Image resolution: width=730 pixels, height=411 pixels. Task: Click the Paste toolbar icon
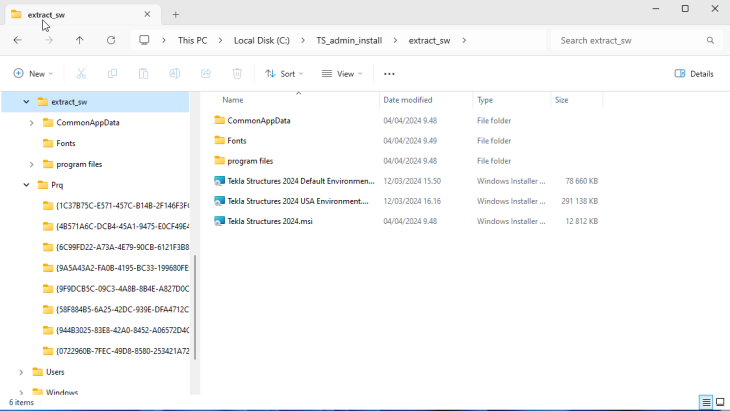pos(143,74)
